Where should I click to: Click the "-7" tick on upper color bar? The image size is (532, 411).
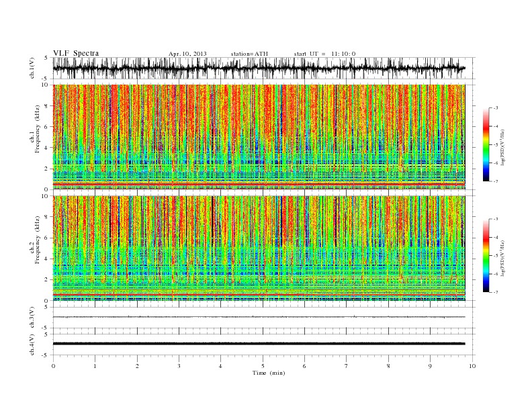496,181
